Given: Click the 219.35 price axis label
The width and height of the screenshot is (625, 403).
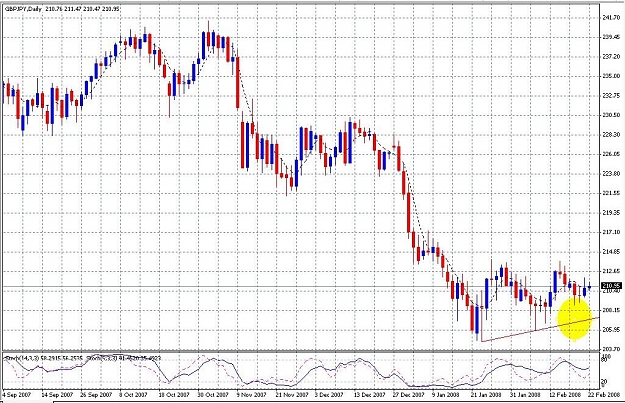Looking at the screenshot, I should click(611, 213).
